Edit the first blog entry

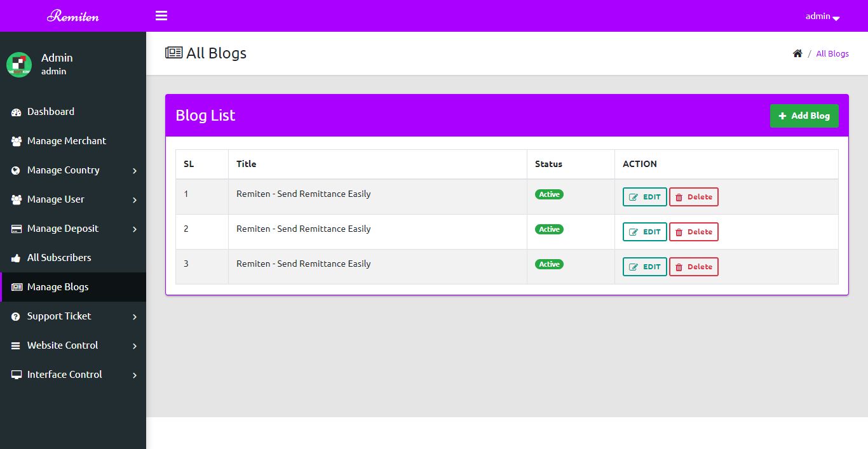(x=644, y=197)
